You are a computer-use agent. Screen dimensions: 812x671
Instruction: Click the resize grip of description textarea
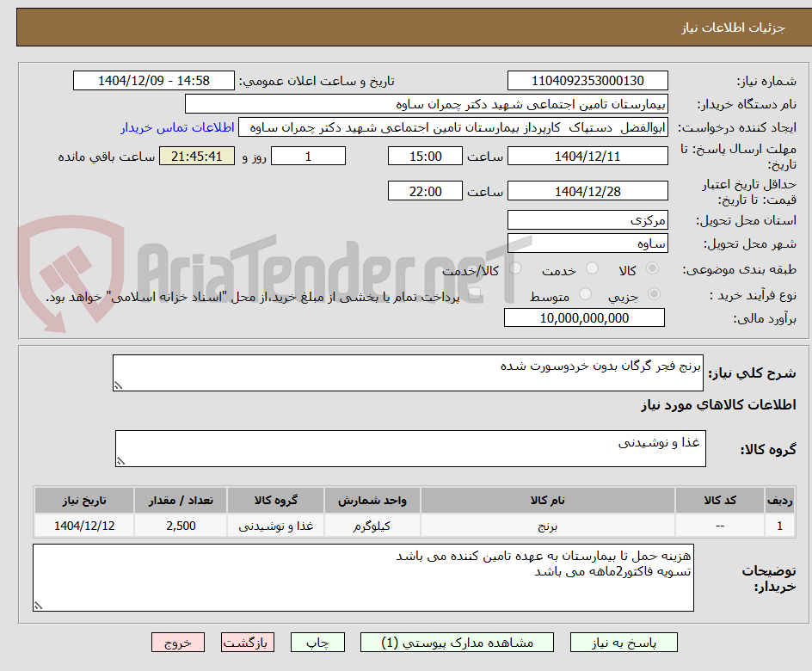click(118, 385)
